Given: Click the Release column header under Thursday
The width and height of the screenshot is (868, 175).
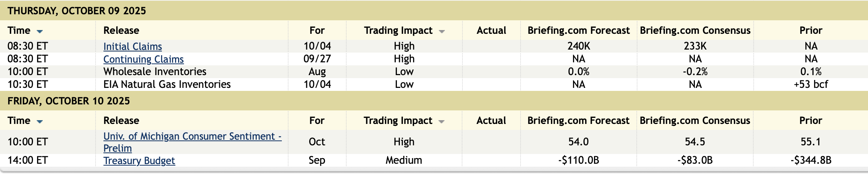Looking at the screenshot, I should [121, 30].
